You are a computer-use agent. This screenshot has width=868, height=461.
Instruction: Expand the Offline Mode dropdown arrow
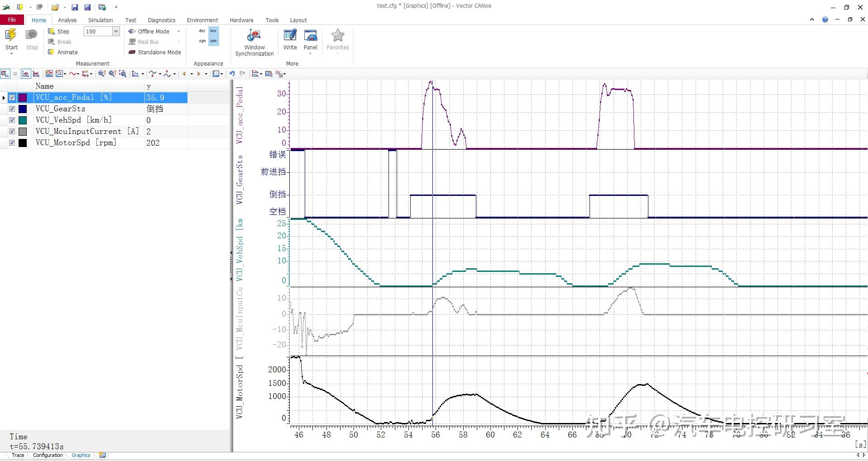pos(178,32)
